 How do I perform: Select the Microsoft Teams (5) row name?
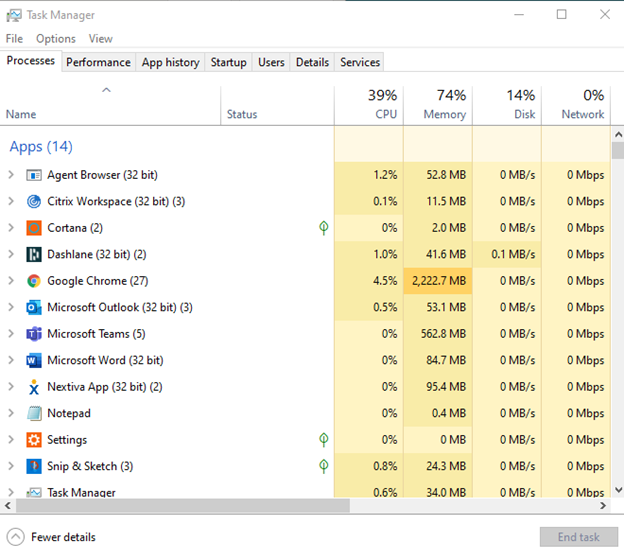pos(96,334)
